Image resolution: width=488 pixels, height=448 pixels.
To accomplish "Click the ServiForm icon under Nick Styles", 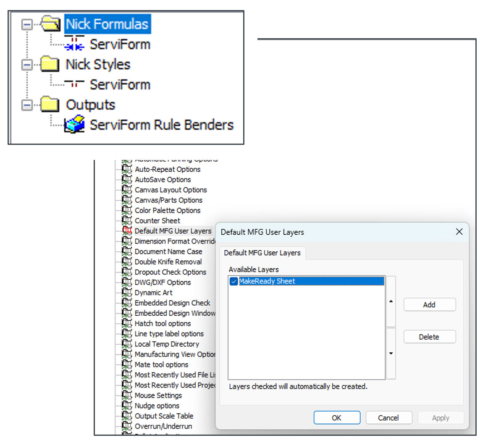I will point(74,84).
